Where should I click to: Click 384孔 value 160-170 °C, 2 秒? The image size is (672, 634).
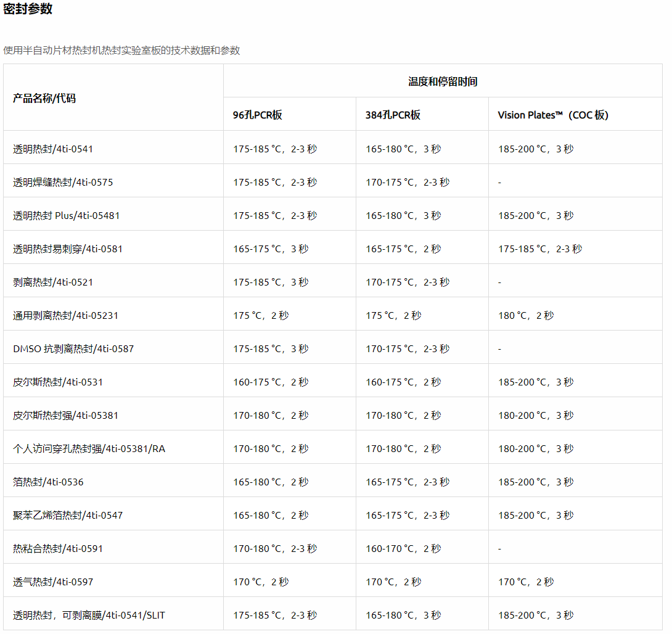point(403,549)
